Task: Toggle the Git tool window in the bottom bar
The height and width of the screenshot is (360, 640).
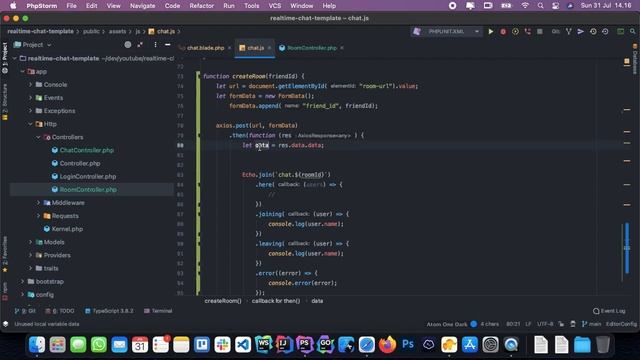Action: click(25, 311)
